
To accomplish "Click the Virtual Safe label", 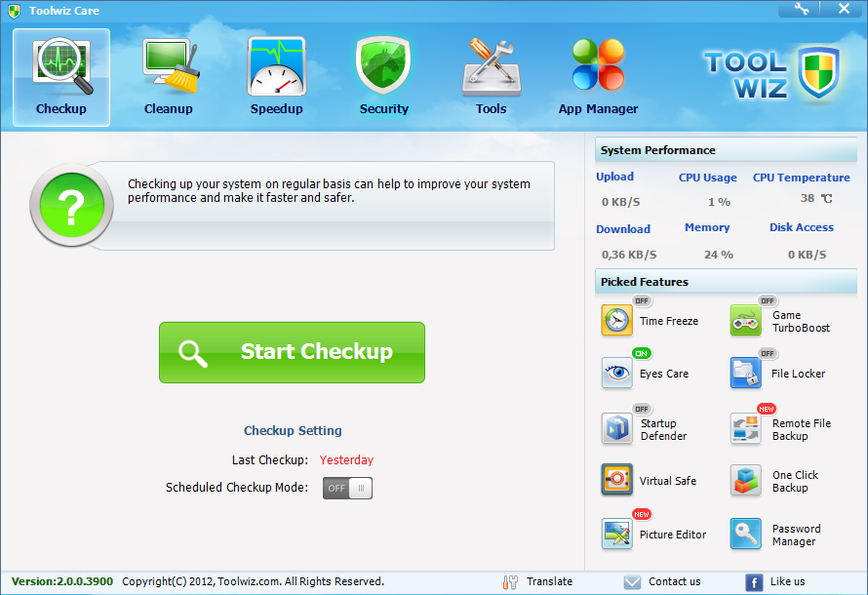I will tap(668, 481).
